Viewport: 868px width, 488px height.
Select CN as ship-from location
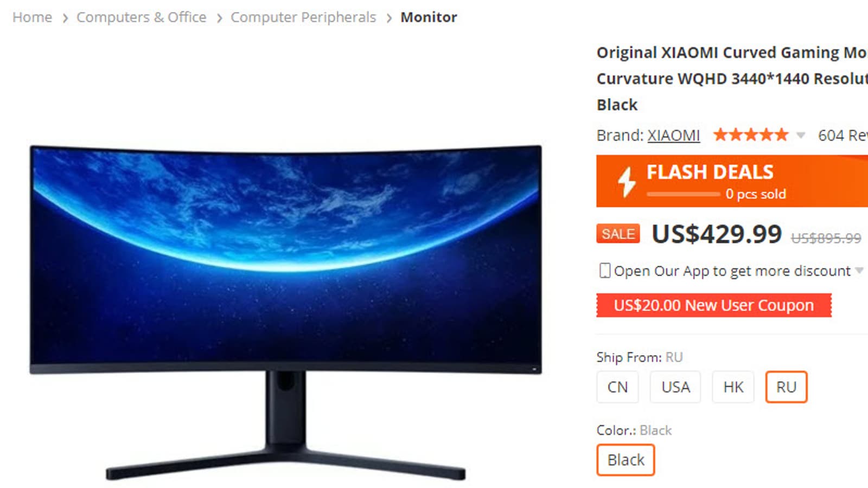click(x=617, y=387)
